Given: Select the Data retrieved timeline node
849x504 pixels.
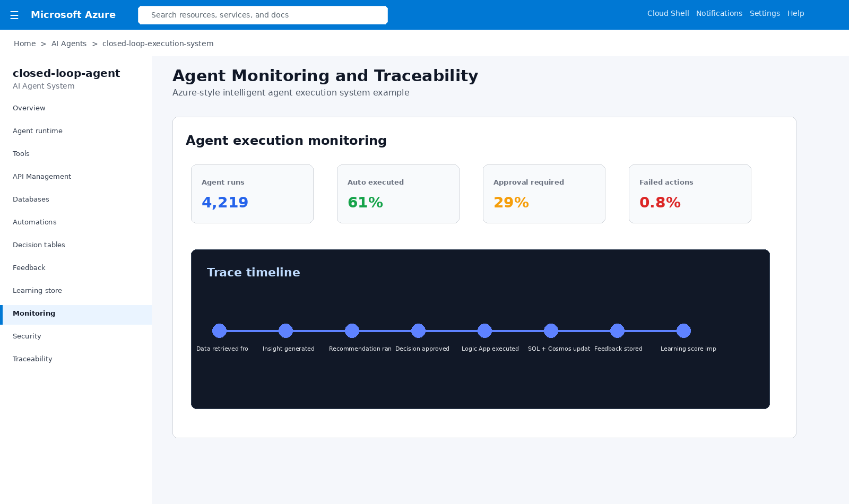Looking at the screenshot, I should pos(219,331).
